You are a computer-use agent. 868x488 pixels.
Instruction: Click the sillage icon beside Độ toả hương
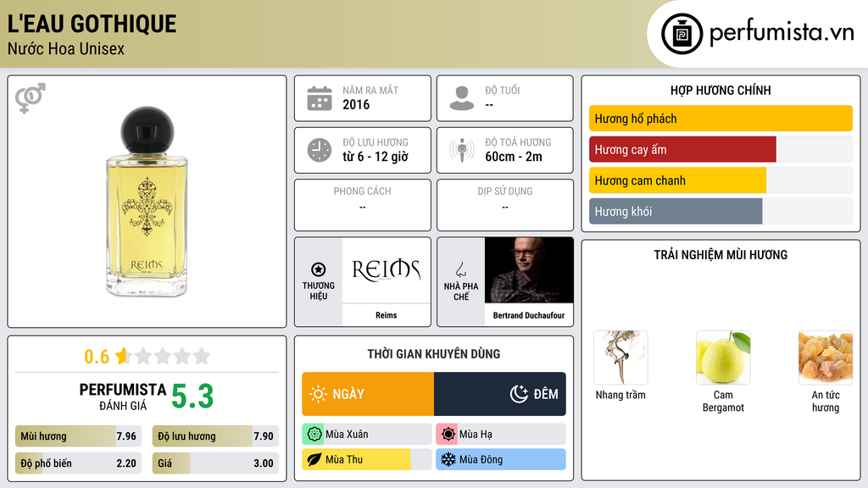point(462,150)
